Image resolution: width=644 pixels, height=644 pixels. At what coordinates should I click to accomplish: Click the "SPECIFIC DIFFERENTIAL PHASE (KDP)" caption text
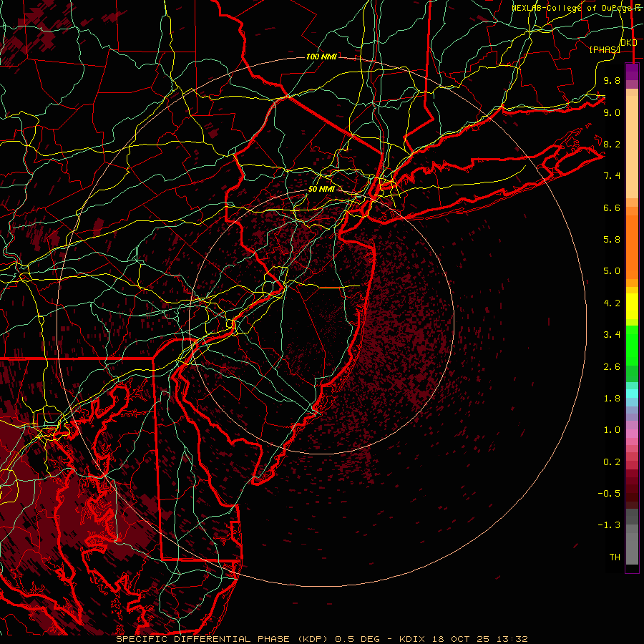click(x=223, y=639)
